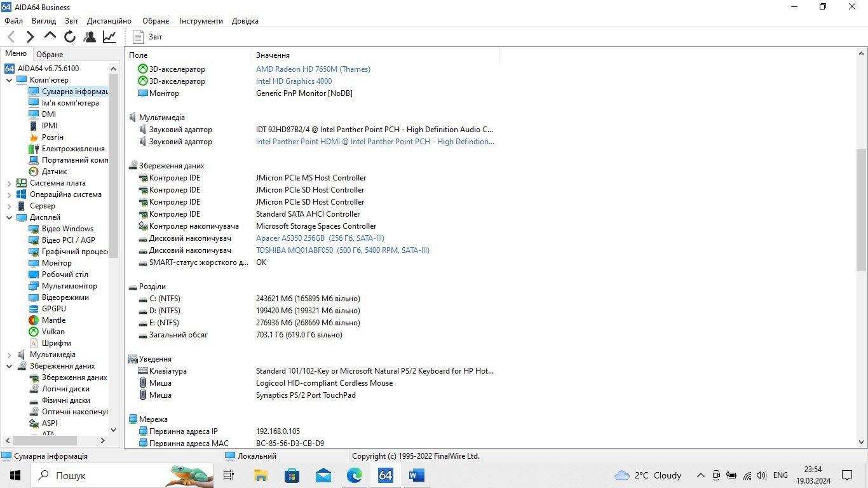
Task: Switch to the Меню tab
Action: click(x=16, y=54)
